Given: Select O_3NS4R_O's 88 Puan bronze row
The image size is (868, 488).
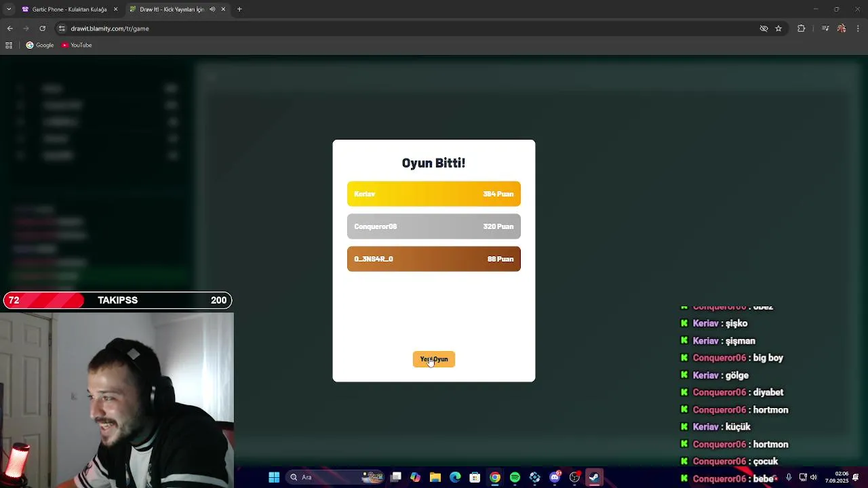Looking at the screenshot, I should click(x=434, y=259).
